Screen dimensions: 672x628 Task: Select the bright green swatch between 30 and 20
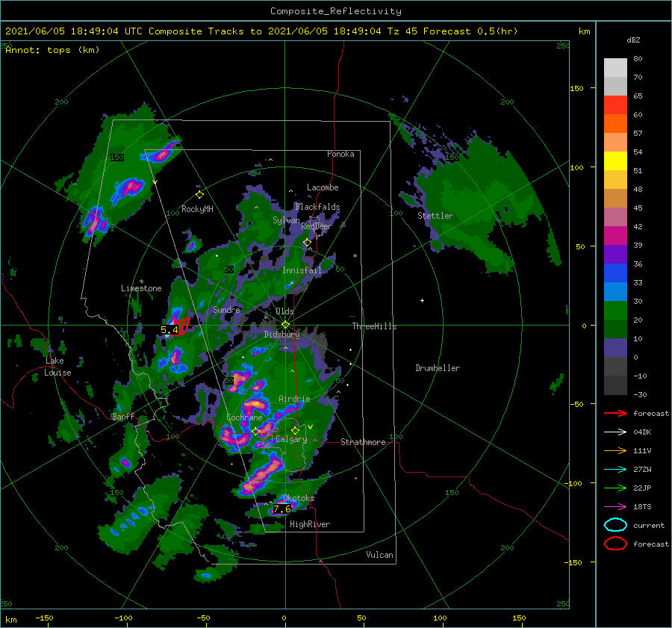click(x=615, y=310)
